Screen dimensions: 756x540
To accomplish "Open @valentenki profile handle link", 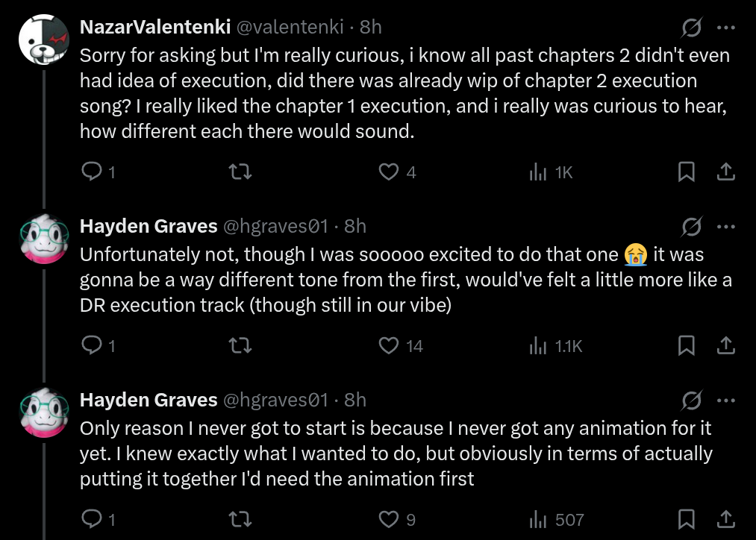I will pyautogui.click(x=290, y=28).
